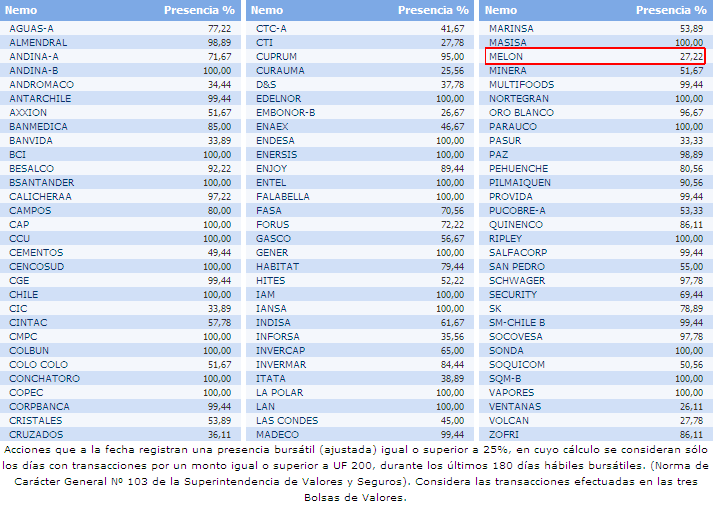Screen dimensions: 717x509
Task: Select the CMPC entry
Action: [x=23, y=337]
